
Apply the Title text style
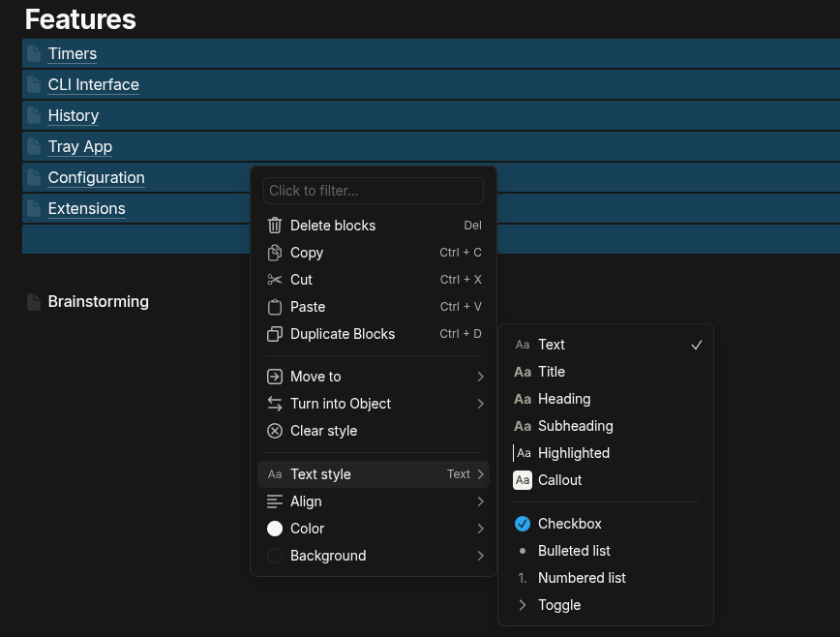pyautogui.click(x=606, y=372)
